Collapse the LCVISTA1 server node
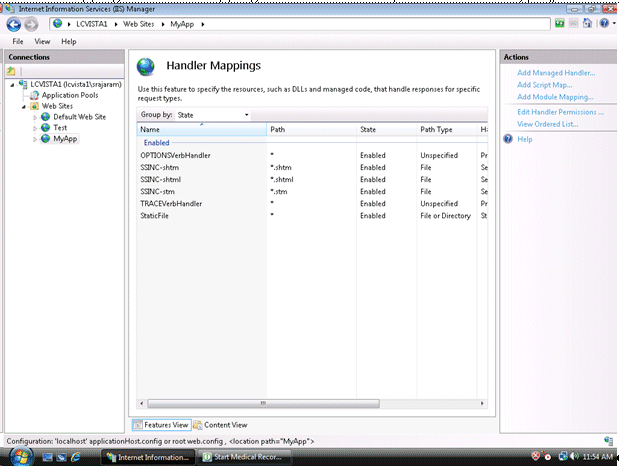Screen dimensions: 619x467 tap(12, 84)
